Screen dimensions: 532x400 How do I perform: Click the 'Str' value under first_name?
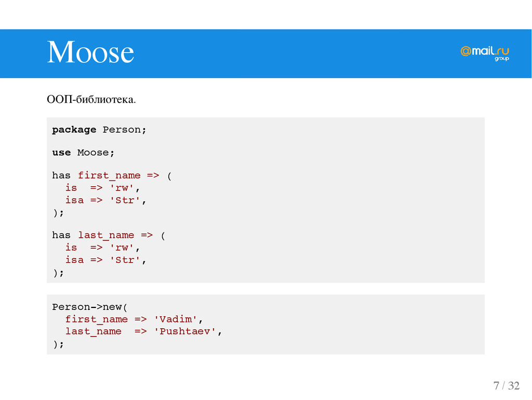pos(125,200)
